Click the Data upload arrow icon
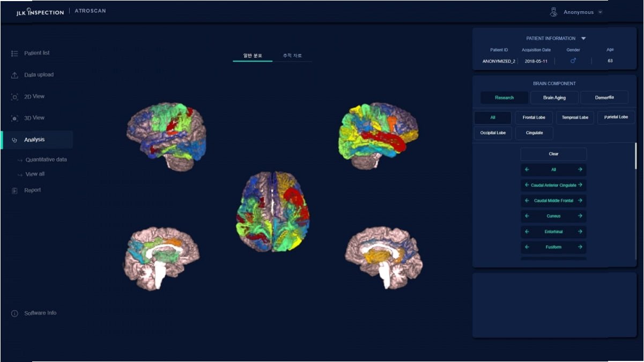 coord(14,75)
